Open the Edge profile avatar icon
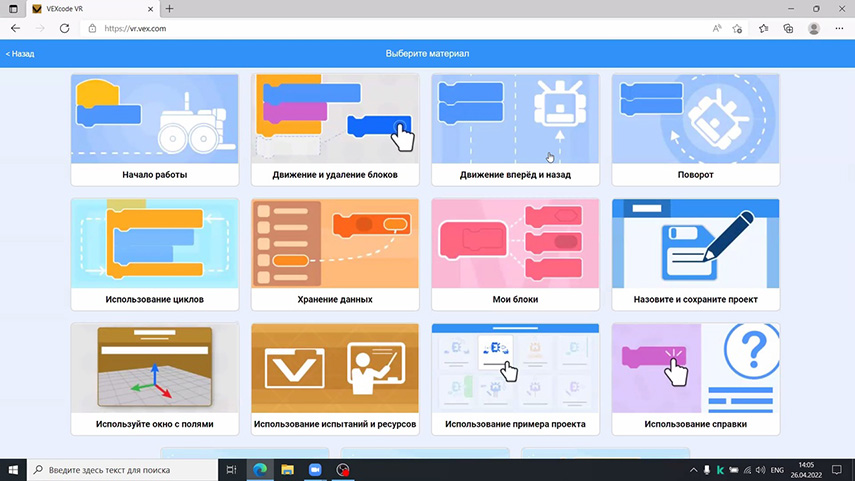 (815, 29)
